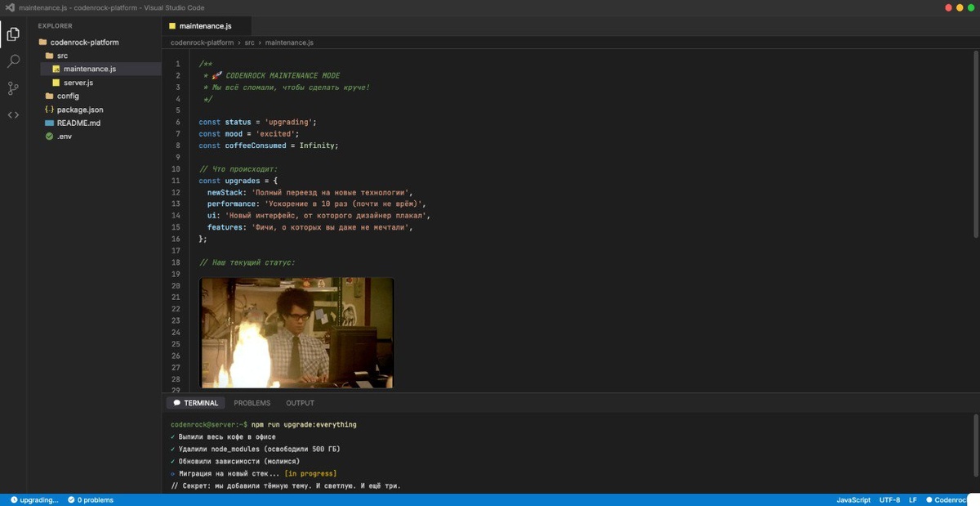Click src in the breadcrumb path
This screenshot has width=980, height=506.
click(x=249, y=43)
